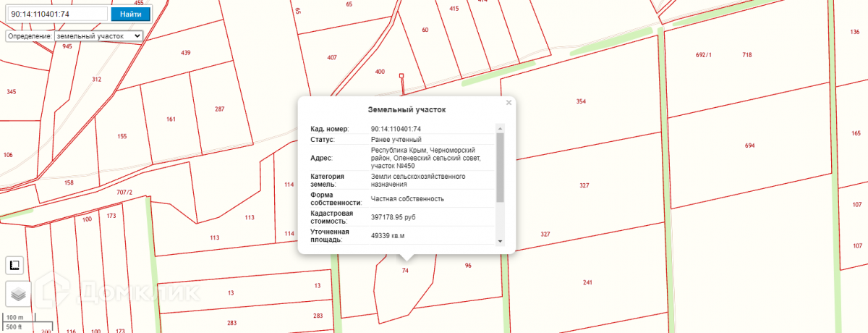Image resolution: width=868 pixels, height=333 pixels.
Task: Open the map layers switcher
Action: [17, 294]
